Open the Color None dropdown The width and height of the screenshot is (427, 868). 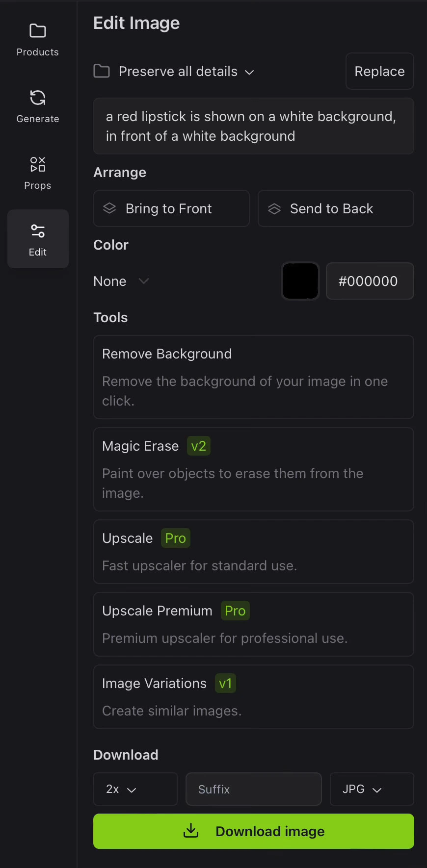click(x=121, y=281)
